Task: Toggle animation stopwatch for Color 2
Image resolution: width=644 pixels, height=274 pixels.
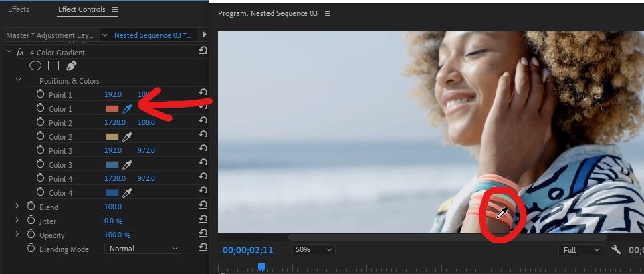Action: point(40,136)
